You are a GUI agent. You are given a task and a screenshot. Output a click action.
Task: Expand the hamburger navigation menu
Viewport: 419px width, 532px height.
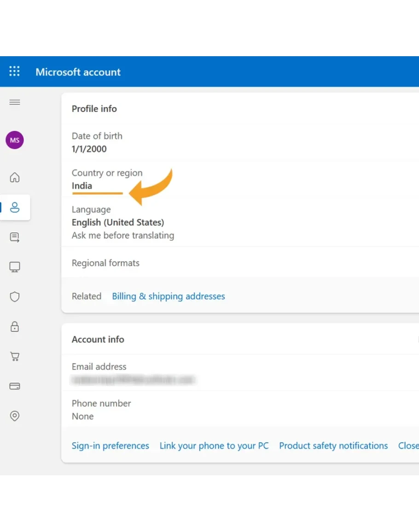pyautogui.click(x=15, y=102)
